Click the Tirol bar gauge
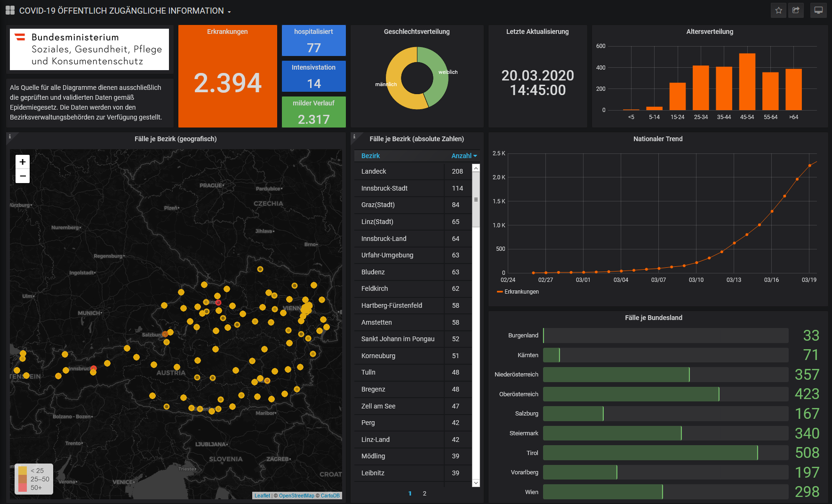This screenshot has width=832, height=504. (666, 453)
